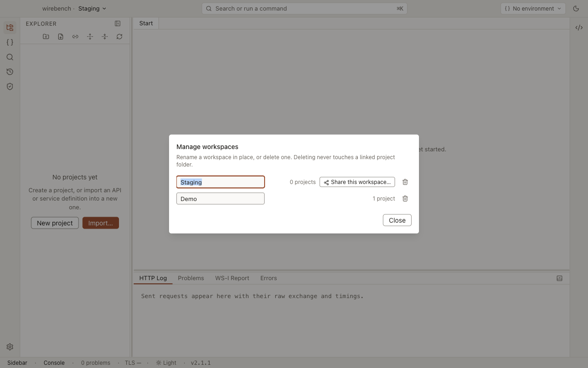This screenshot has height=368, width=588.
Task: Delete the Demo workspace with trash icon
Action: point(405,199)
